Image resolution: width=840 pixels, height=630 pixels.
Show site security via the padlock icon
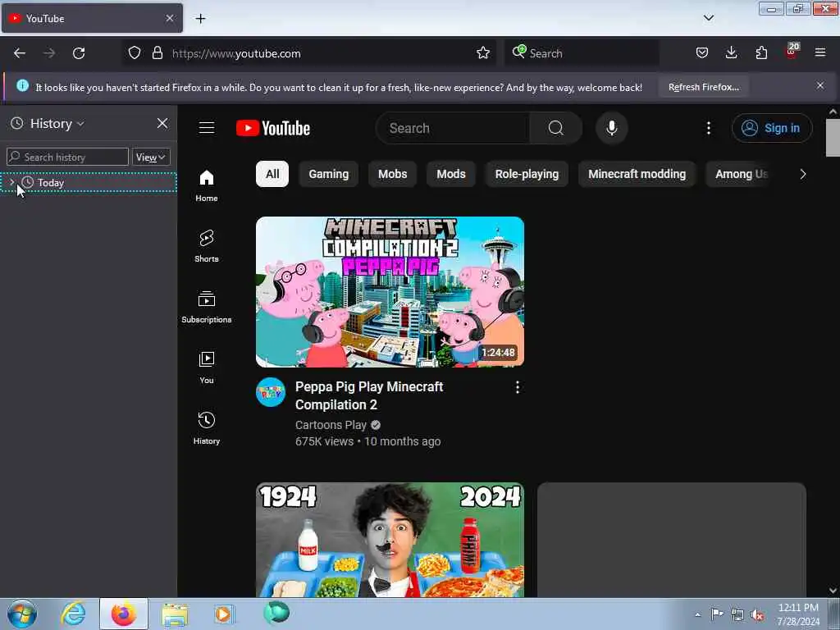pyautogui.click(x=157, y=53)
